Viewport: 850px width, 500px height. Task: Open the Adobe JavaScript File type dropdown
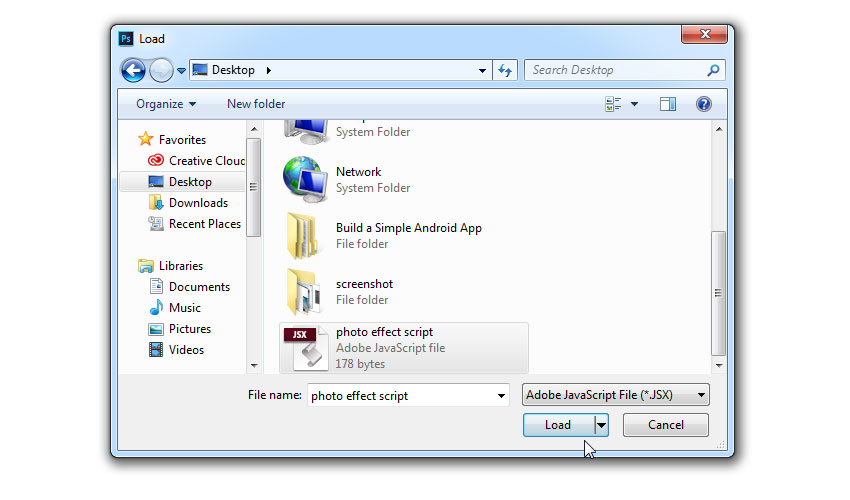pos(616,395)
